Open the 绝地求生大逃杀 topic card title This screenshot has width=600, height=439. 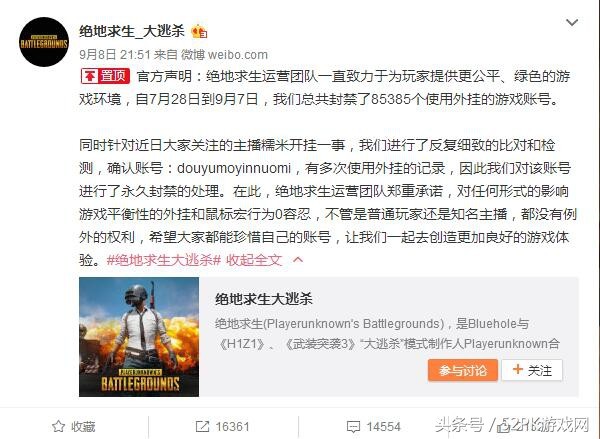[x=264, y=299]
